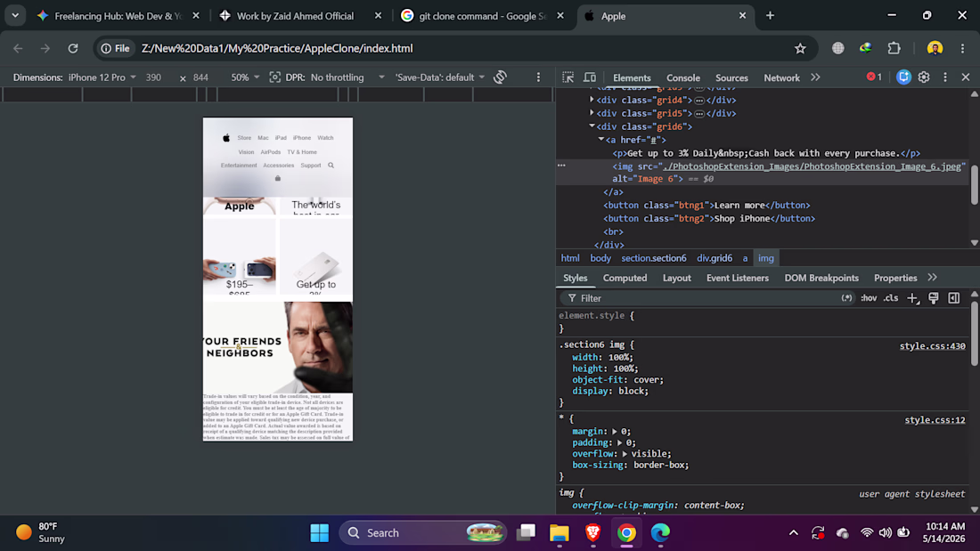Open the DOM Breakpoints tab
The image size is (980, 551).
pos(821,278)
